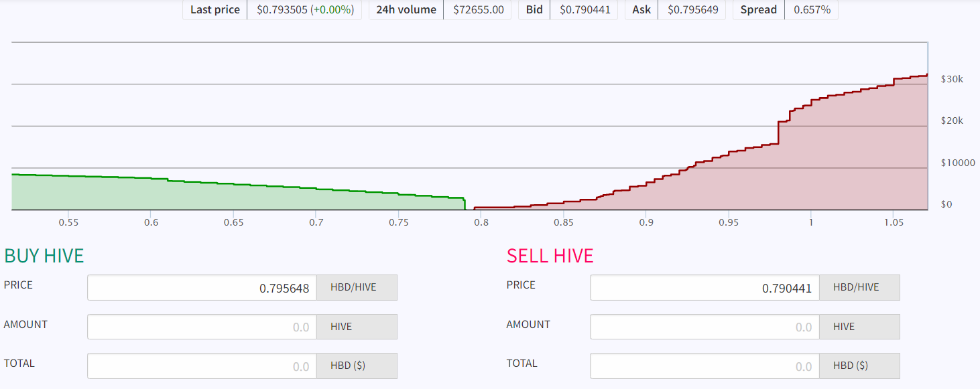Click the PRICE label under Buy Hive
Image resolution: width=980 pixels, height=389 pixels.
18,285
